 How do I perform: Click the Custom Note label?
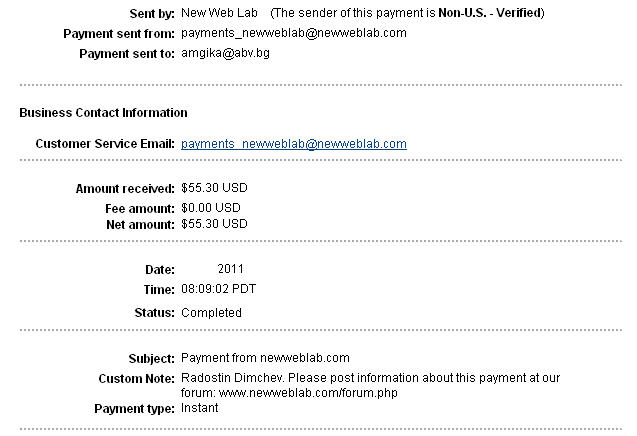[x=136, y=379]
